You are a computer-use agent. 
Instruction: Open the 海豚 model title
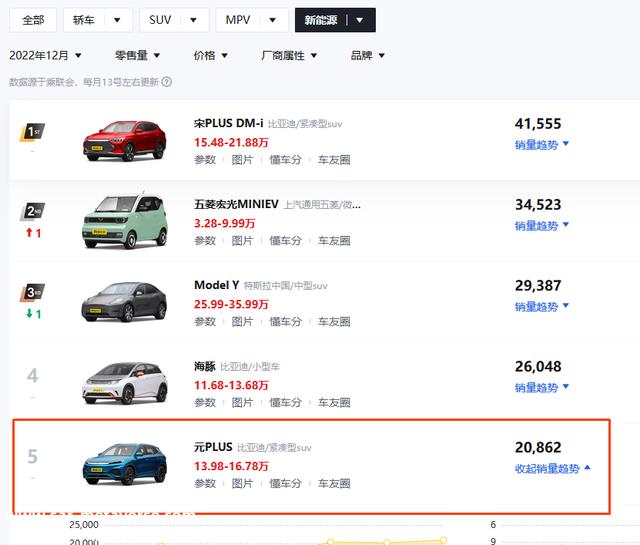pyautogui.click(x=205, y=366)
